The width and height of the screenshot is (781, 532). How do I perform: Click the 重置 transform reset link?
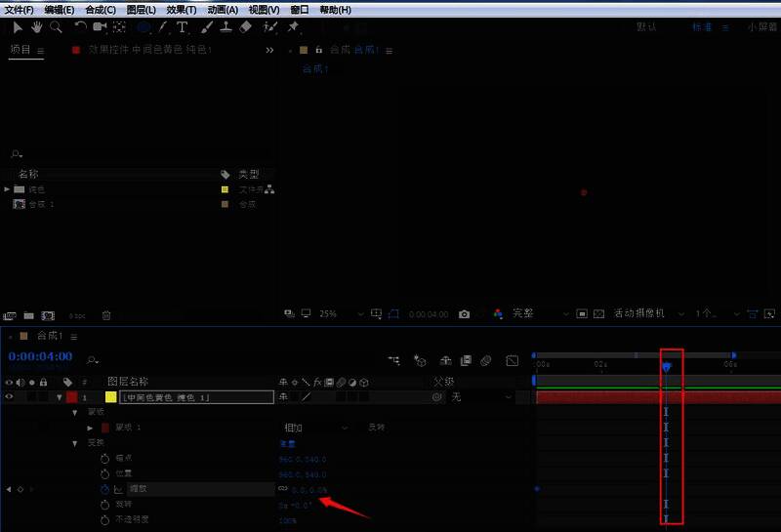(287, 443)
